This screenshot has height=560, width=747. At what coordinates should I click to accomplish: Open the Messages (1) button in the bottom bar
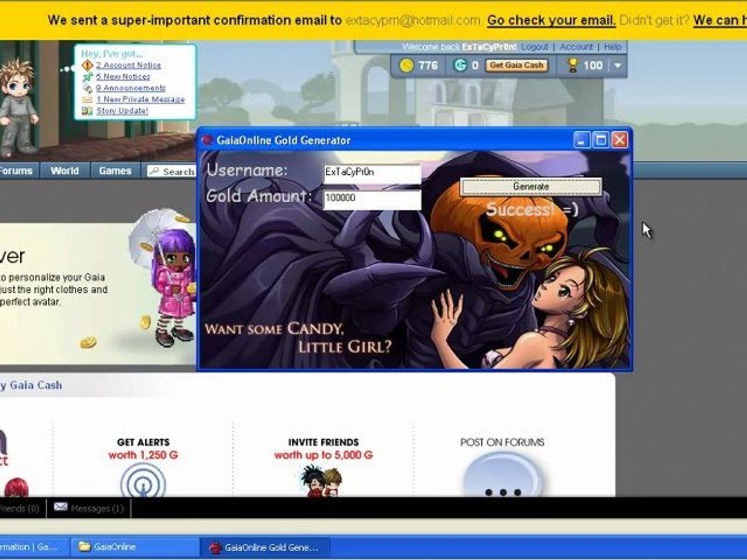(89, 508)
